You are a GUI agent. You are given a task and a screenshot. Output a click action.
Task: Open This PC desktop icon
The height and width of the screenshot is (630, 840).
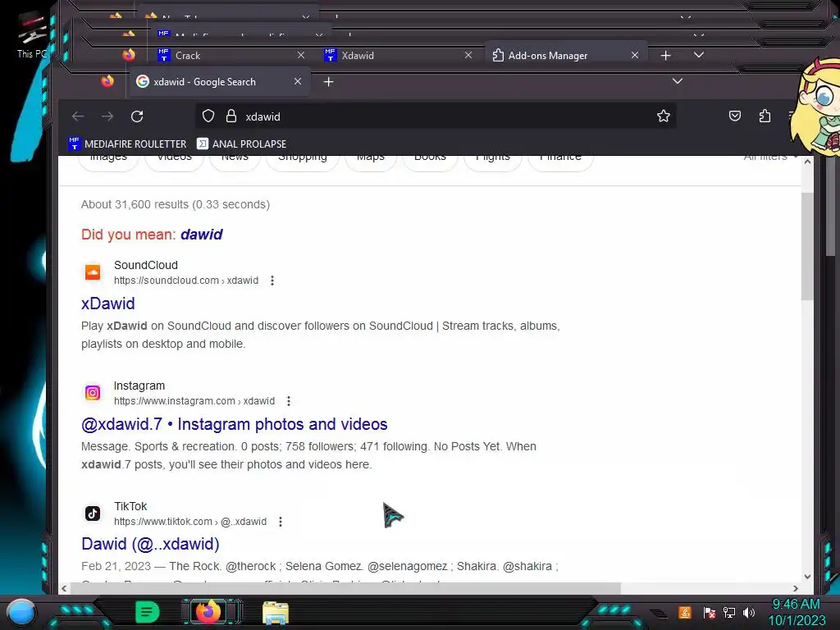click(32, 36)
